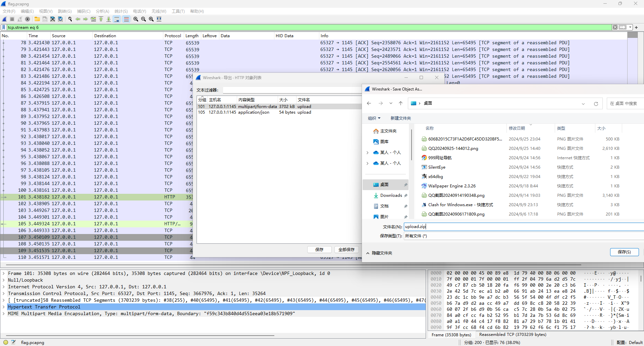Toggle packet list colorize button
The image size is (644, 346).
[x=126, y=19]
